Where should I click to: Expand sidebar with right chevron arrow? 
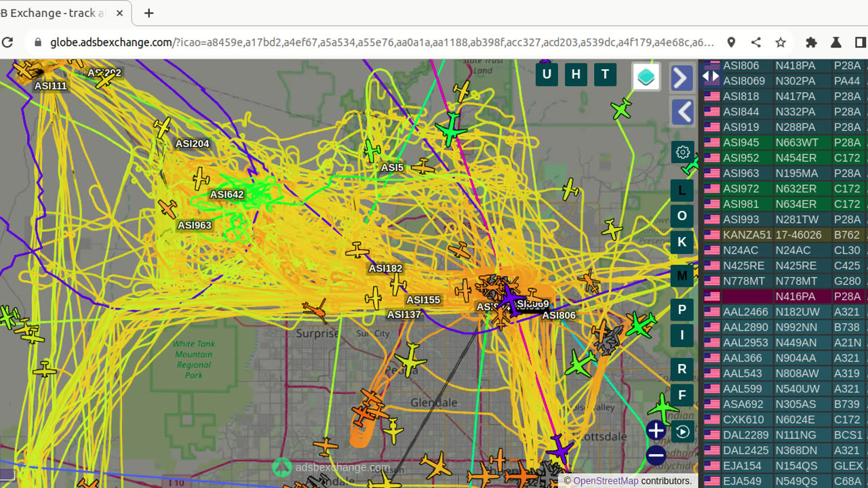[x=682, y=78]
